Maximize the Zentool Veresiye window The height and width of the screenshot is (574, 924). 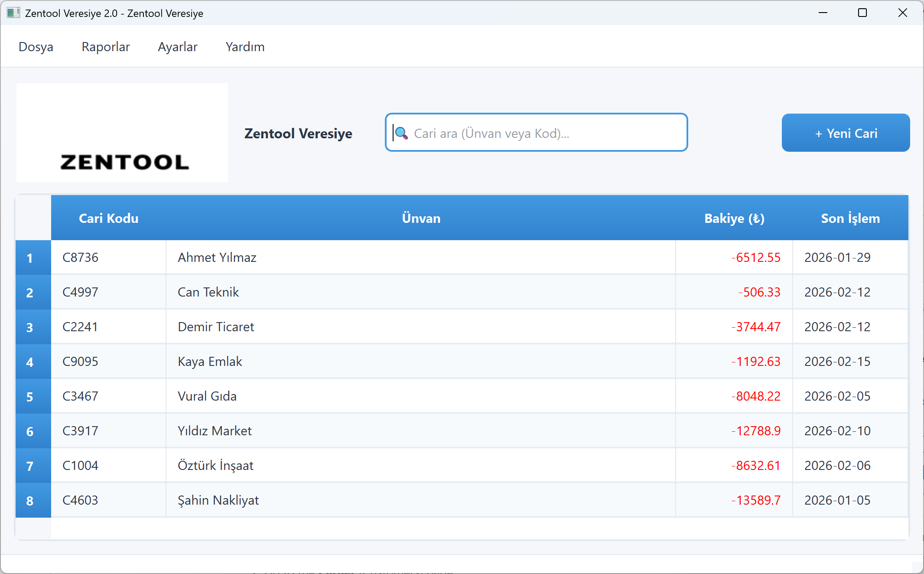tap(862, 13)
